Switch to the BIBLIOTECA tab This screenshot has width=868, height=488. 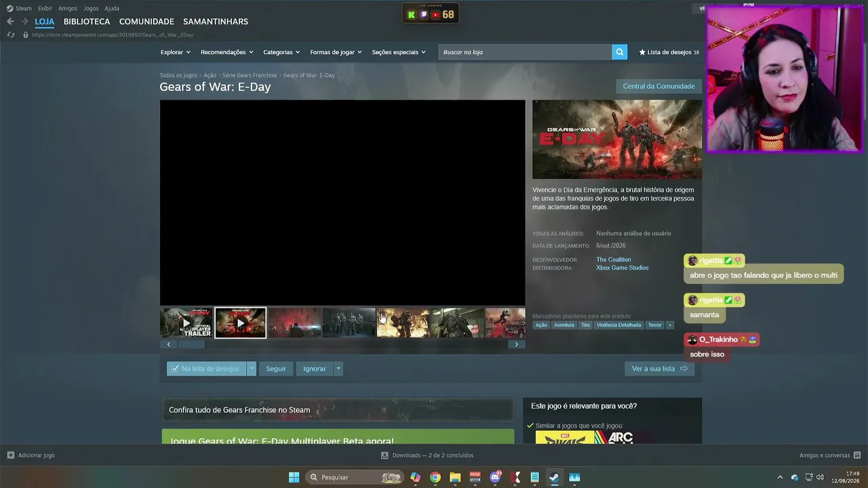pos(87,22)
